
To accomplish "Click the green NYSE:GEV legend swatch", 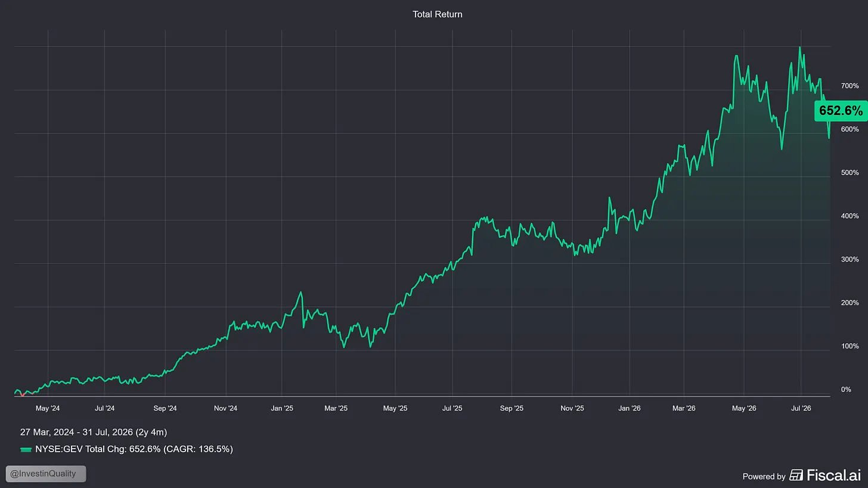I will (x=26, y=449).
